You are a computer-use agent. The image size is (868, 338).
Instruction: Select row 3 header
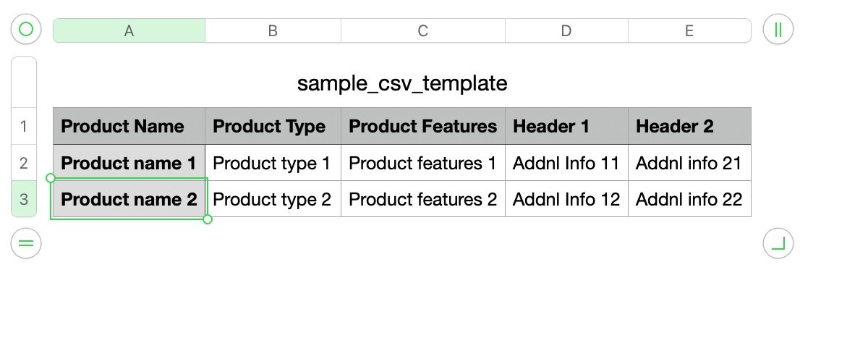click(24, 199)
